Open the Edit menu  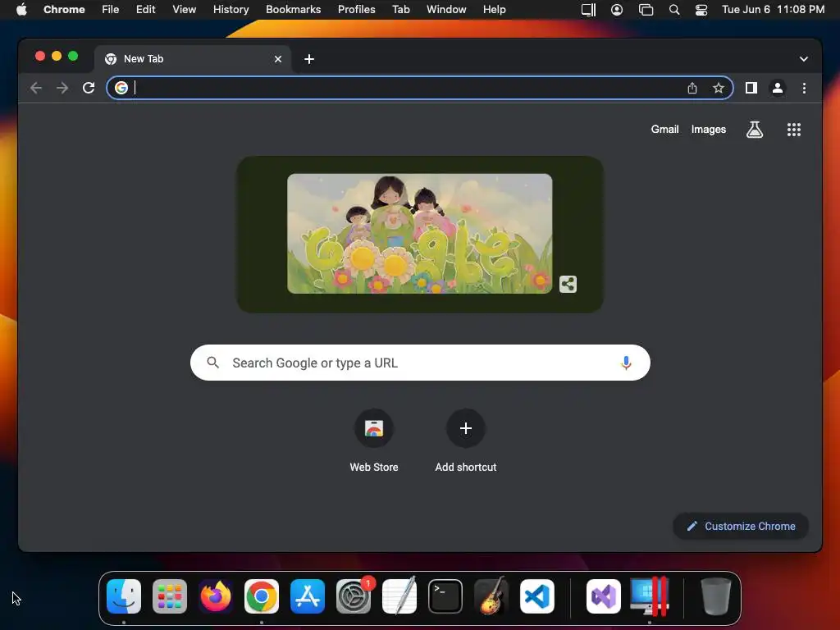pyautogui.click(x=145, y=10)
